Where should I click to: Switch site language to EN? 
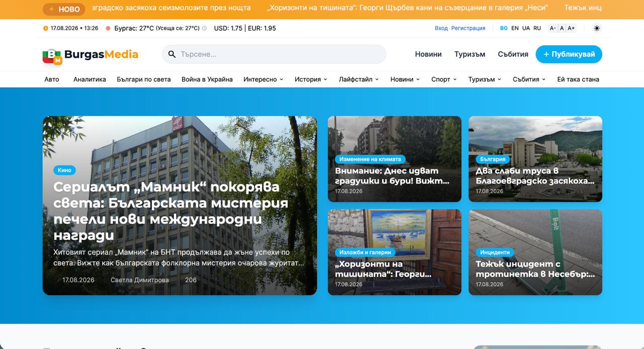tap(515, 28)
